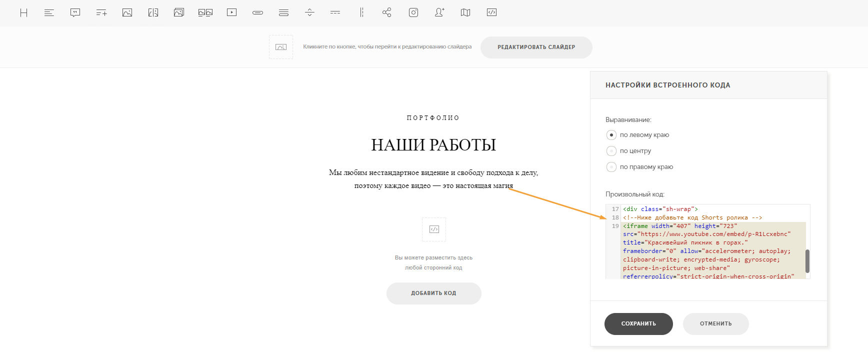This screenshot has width=868, height=355.
Task: Click code line 17 with div sh-wrap
Action: (x=660, y=209)
